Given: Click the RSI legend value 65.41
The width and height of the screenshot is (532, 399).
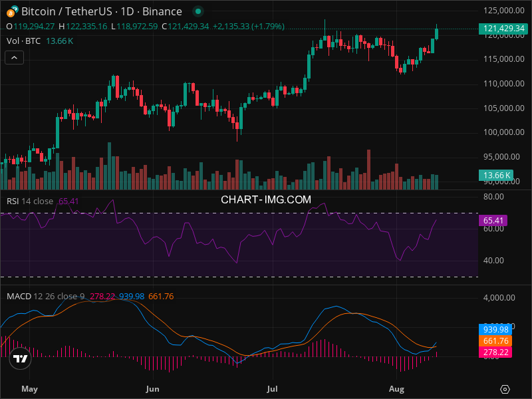Looking at the screenshot, I should pyautogui.click(x=68, y=201).
